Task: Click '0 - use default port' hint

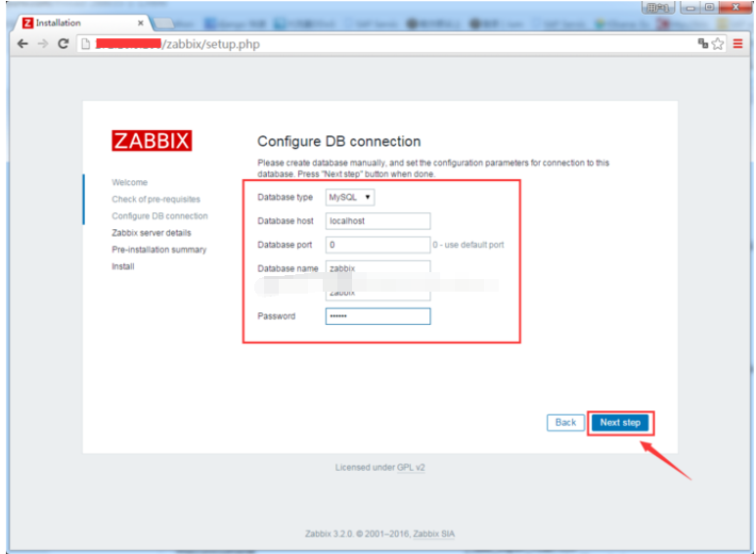Action: 468,245
